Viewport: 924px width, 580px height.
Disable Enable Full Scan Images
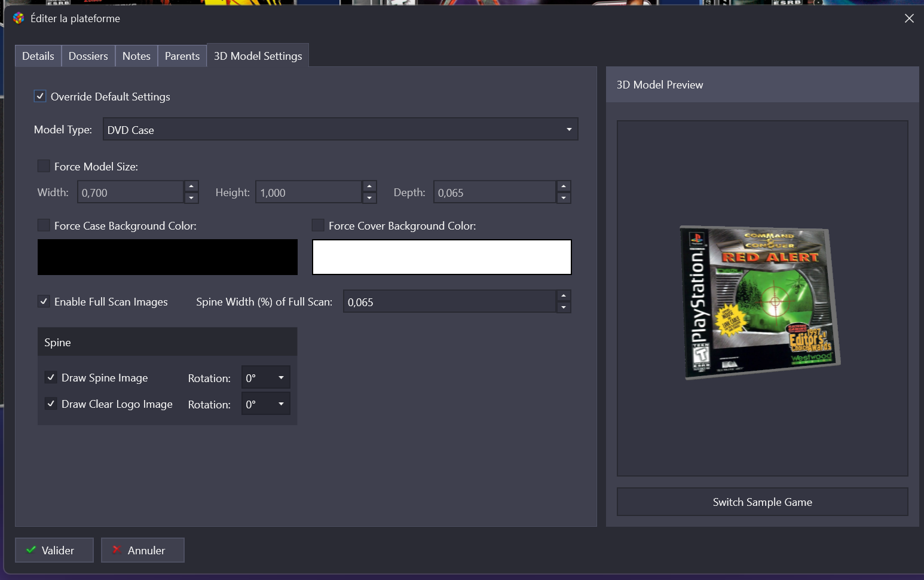44,301
